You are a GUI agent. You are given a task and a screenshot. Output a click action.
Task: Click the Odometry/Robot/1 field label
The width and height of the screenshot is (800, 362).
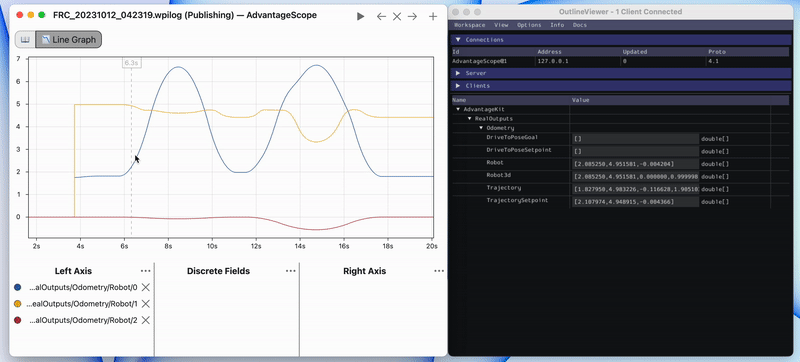click(x=82, y=304)
